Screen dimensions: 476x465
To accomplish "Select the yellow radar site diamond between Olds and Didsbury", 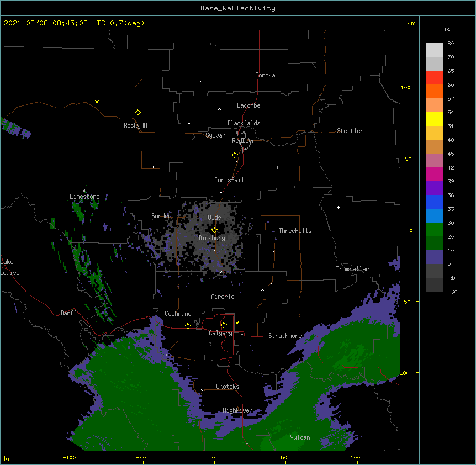I will point(214,230).
